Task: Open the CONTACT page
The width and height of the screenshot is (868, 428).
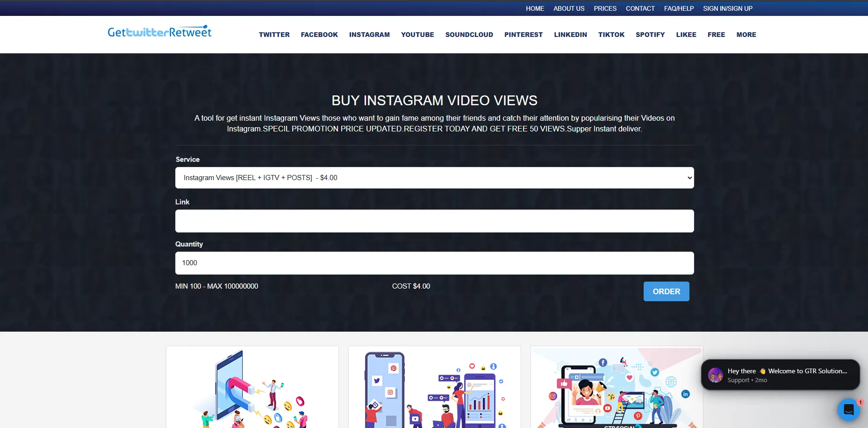Action: (x=640, y=8)
